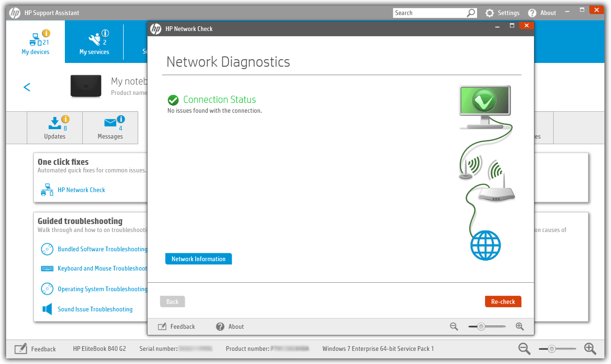Click the About question mark icon in title bar
611x364 pixels.
point(532,13)
